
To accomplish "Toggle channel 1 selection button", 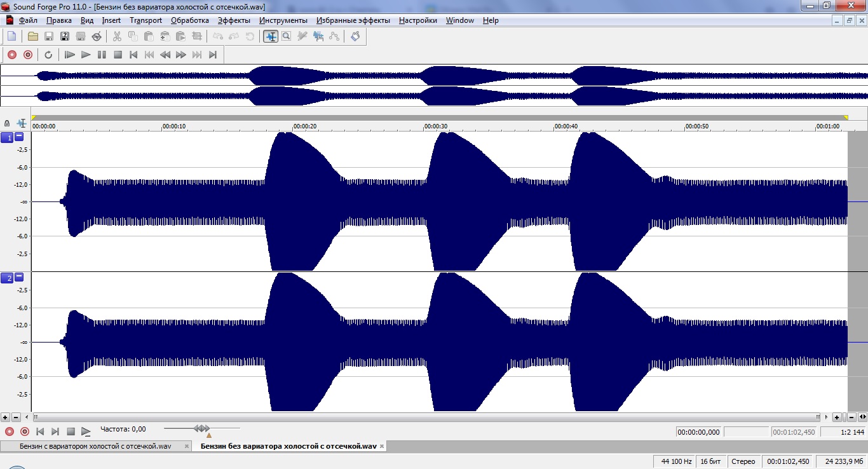I will (7, 138).
